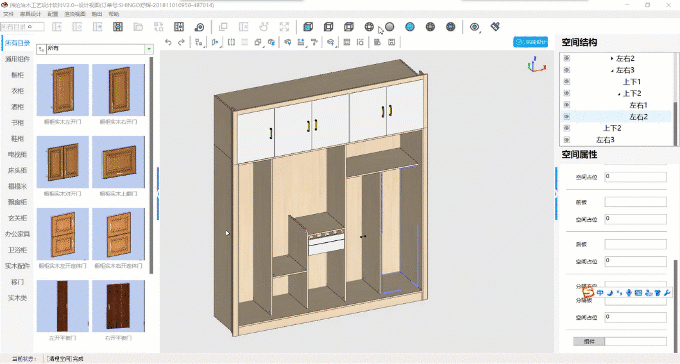Click the dark sphere icon left of the eye
Screen dimensions: 680x364
[451, 27]
